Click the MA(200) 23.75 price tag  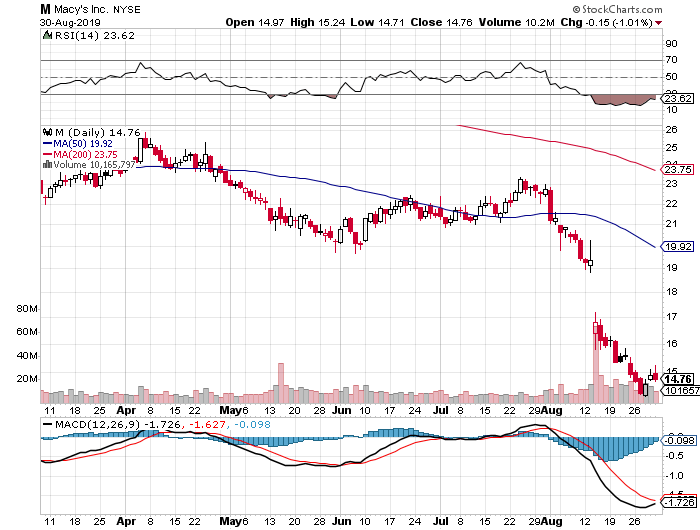[676, 170]
